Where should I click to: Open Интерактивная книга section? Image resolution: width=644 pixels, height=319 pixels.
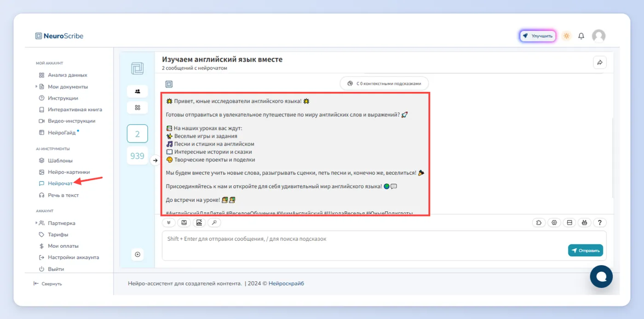[x=75, y=109]
